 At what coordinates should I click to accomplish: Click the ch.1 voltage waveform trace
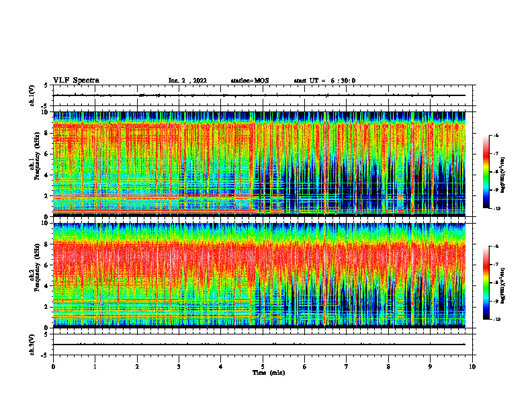point(259,95)
